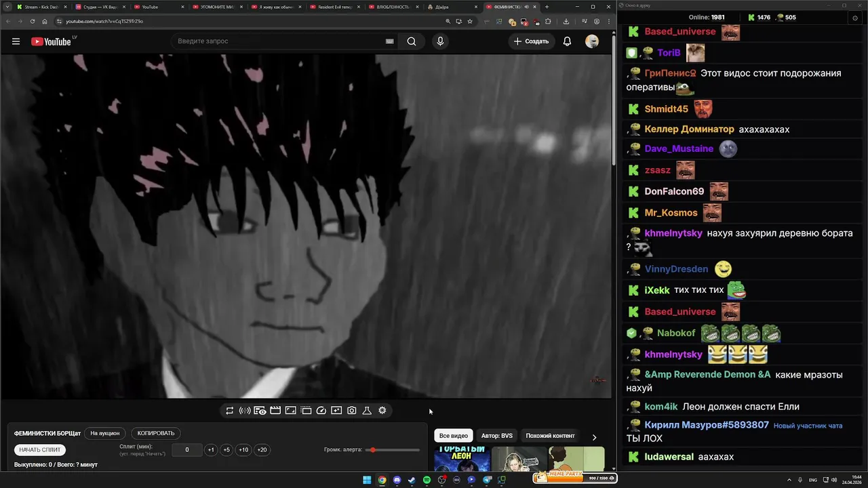
Task: Open YouTube notifications bell
Action: 568,41
